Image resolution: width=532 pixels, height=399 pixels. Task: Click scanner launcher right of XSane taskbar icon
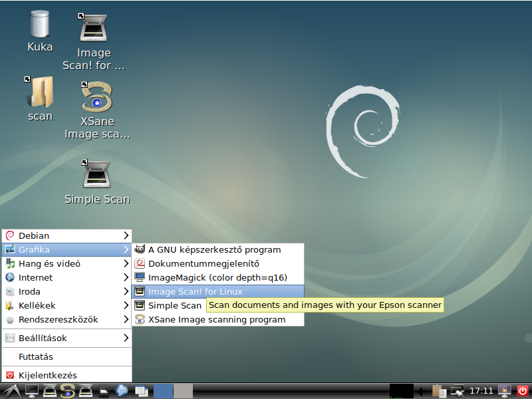pyautogui.click(x=86, y=391)
